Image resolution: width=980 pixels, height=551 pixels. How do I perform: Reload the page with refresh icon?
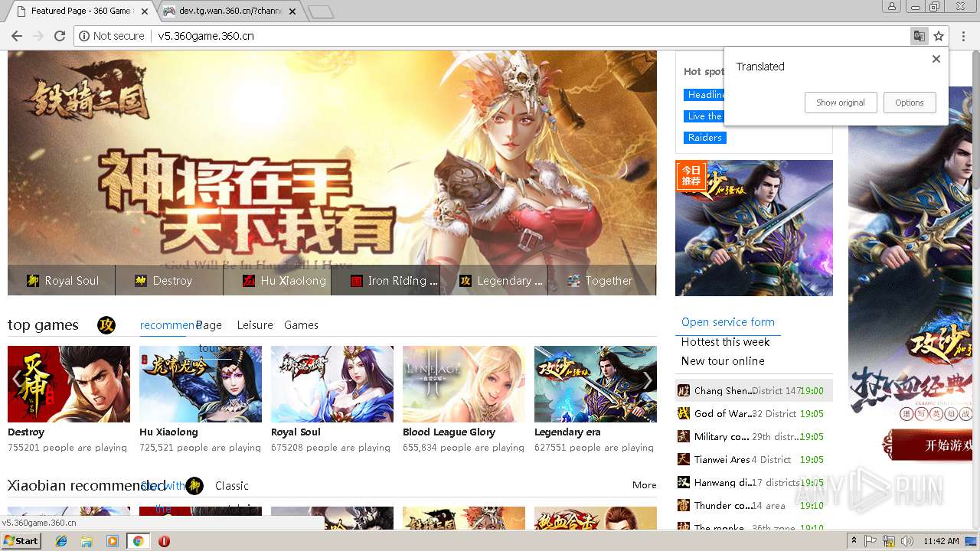60,36
